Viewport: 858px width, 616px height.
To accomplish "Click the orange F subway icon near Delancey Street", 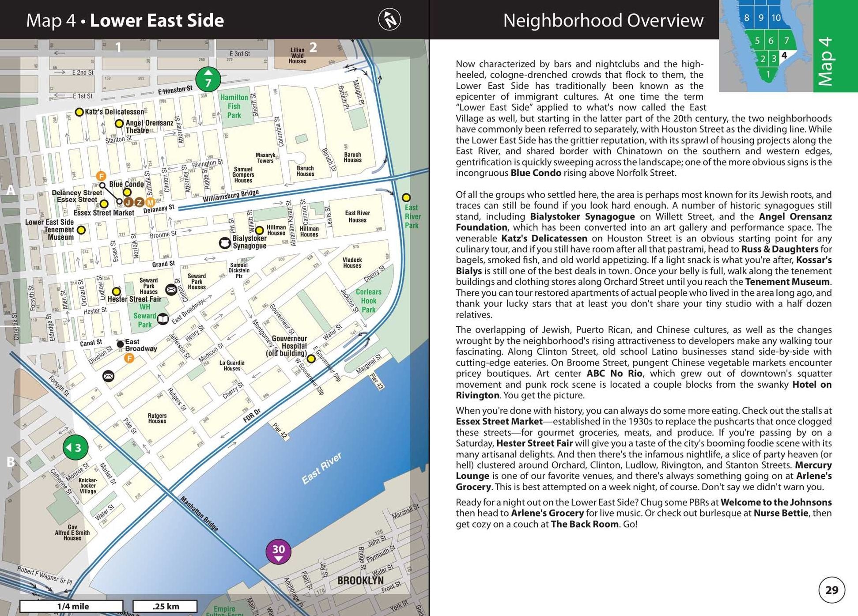I will (x=101, y=176).
